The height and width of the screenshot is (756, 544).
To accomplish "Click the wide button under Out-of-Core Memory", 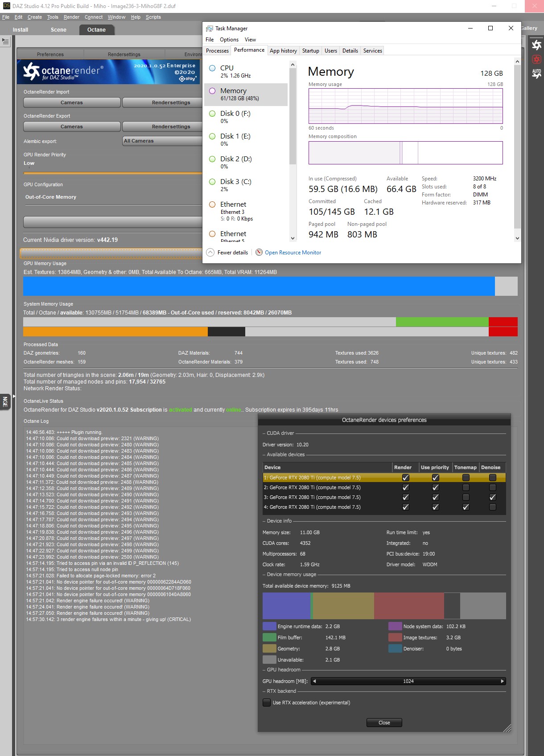I will [x=113, y=221].
